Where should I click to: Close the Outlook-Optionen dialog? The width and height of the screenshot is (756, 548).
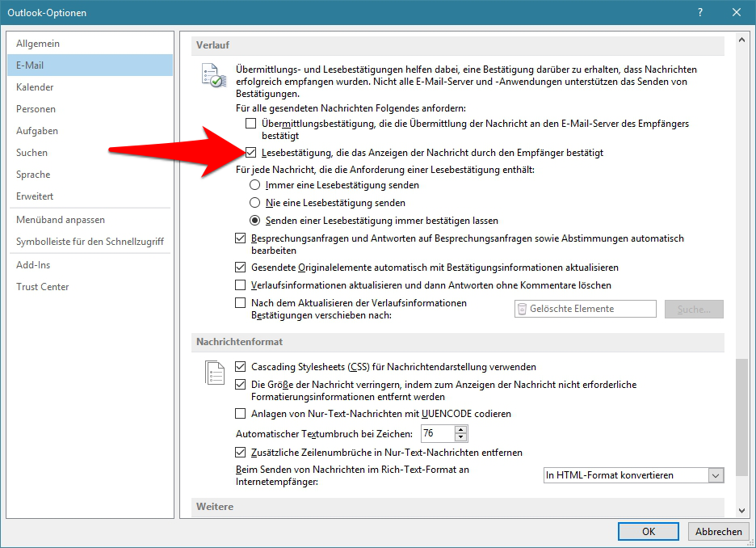coord(737,13)
